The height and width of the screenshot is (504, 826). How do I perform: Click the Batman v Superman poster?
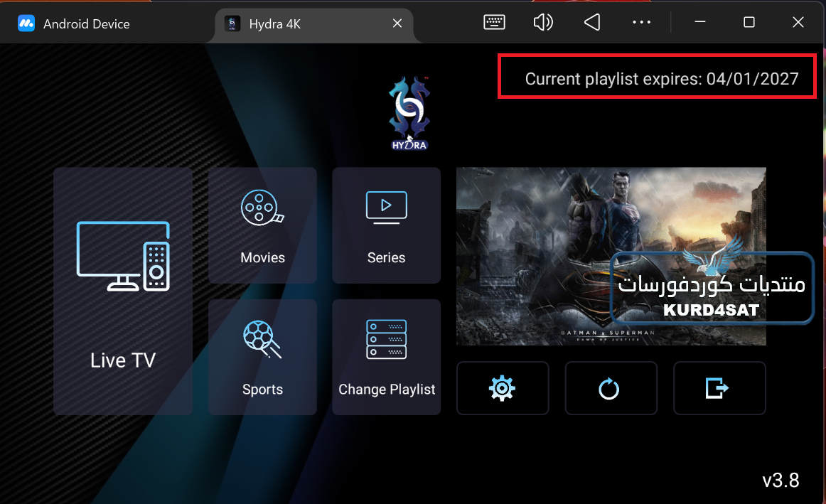pyautogui.click(x=611, y=257)
